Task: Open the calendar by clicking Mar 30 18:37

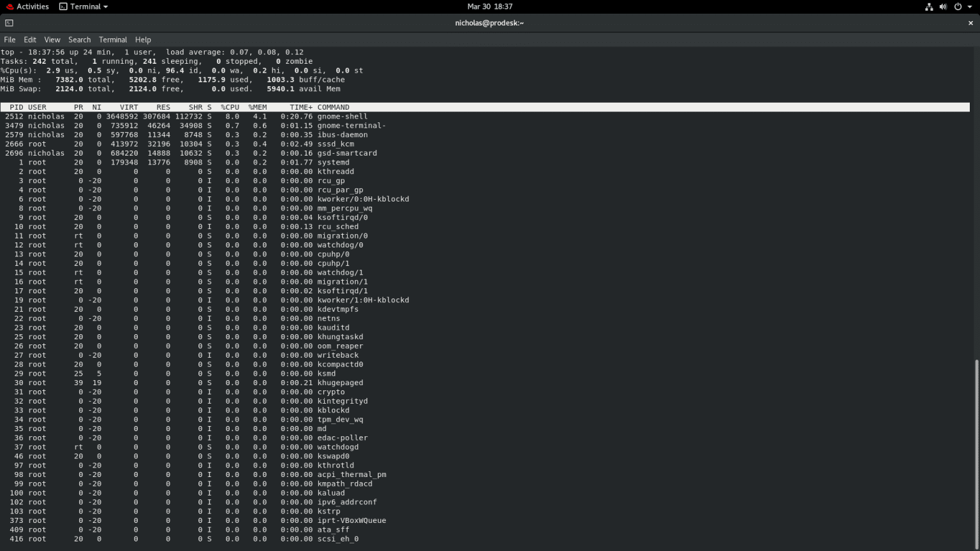Action: 490,6
